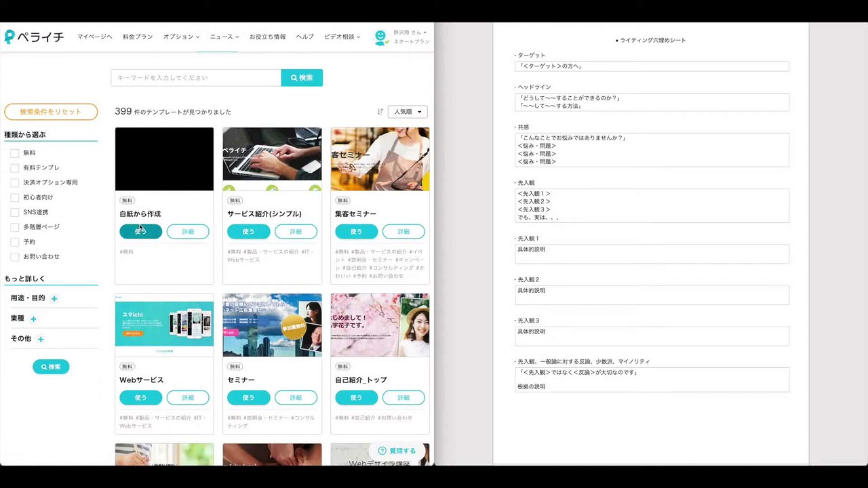Click the plus icon next to その他

click(40, 339)
